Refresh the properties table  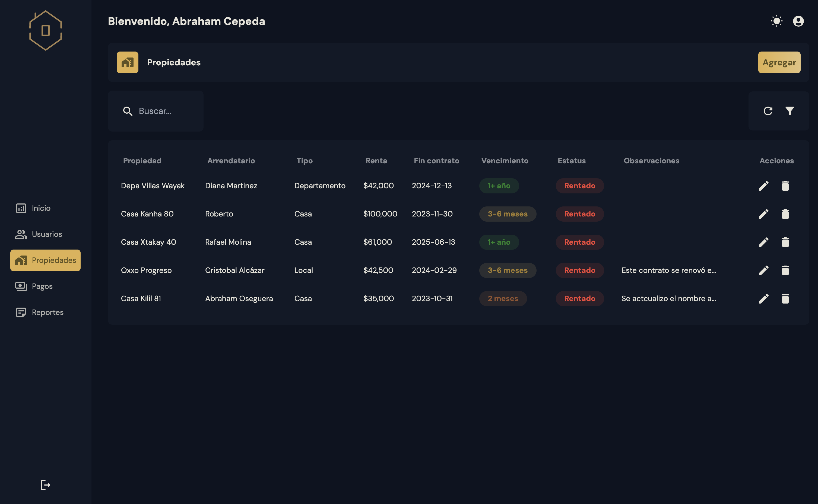(x=768, y=111)
